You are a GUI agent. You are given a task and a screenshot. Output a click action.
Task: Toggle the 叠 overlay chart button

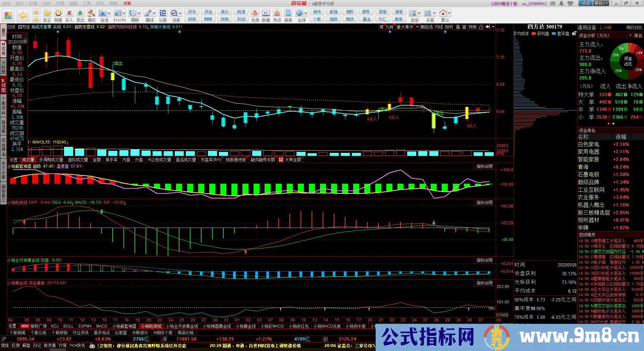(x=458, y=27)
